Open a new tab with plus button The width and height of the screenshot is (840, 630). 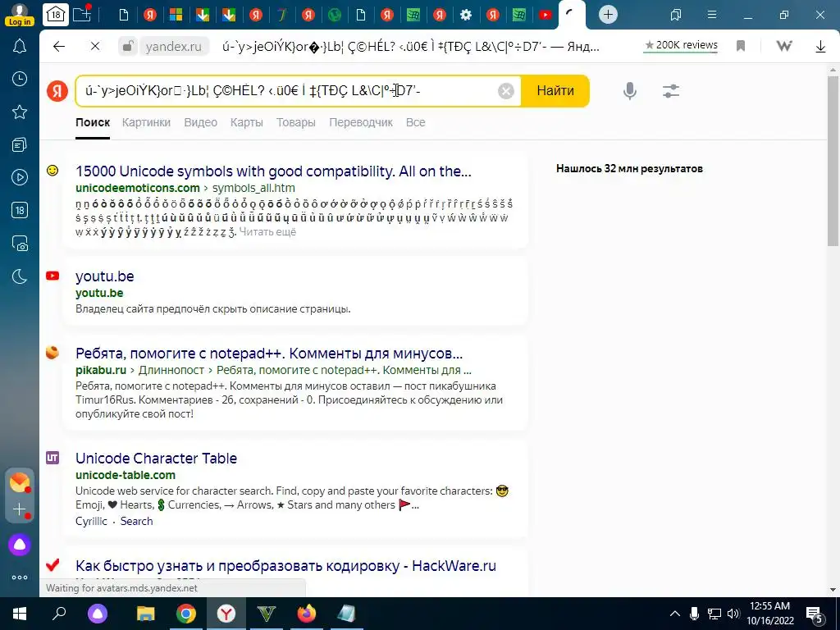[x=608, y=15]
